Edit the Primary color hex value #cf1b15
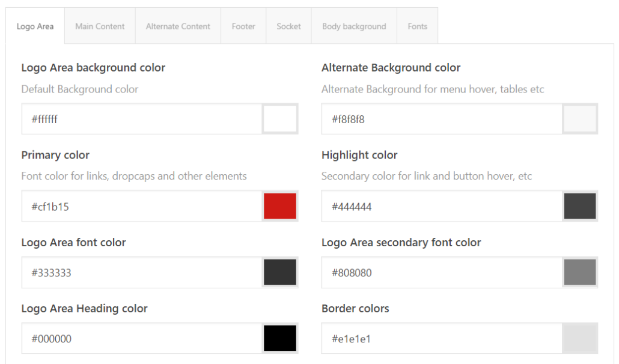 click(138, 205)
